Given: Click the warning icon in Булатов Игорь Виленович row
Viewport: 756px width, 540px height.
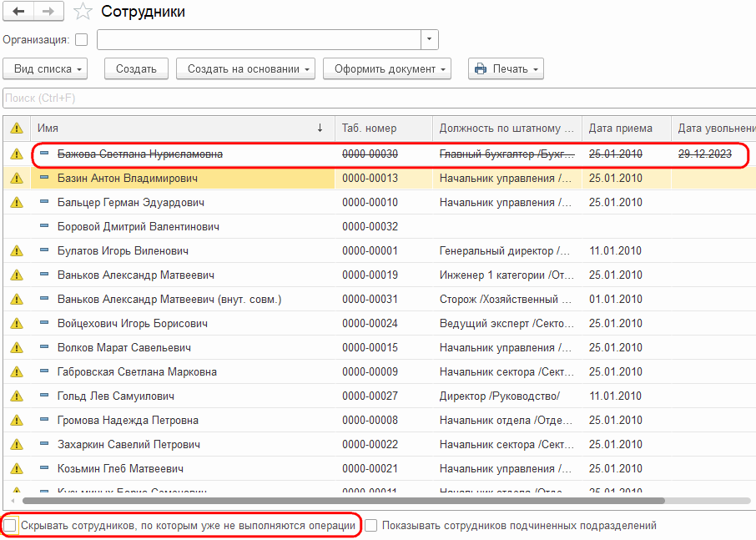Looking at the screenshot, I should [17, 250].
